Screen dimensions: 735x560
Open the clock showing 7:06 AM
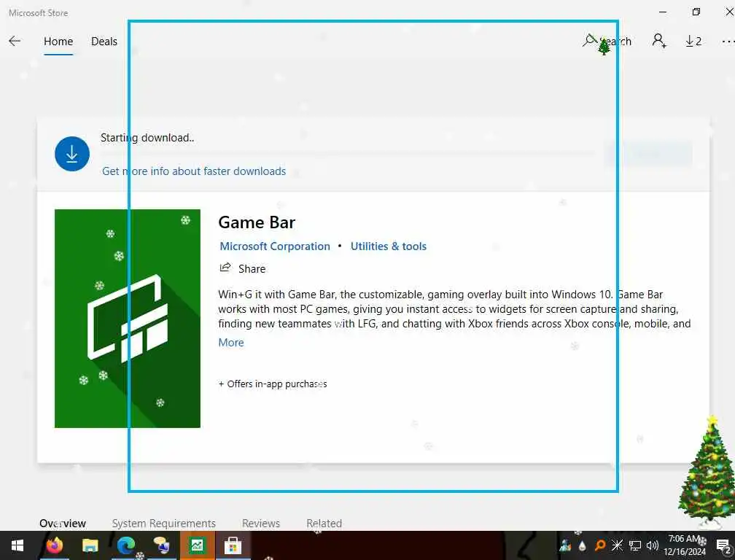click(685, 545)
